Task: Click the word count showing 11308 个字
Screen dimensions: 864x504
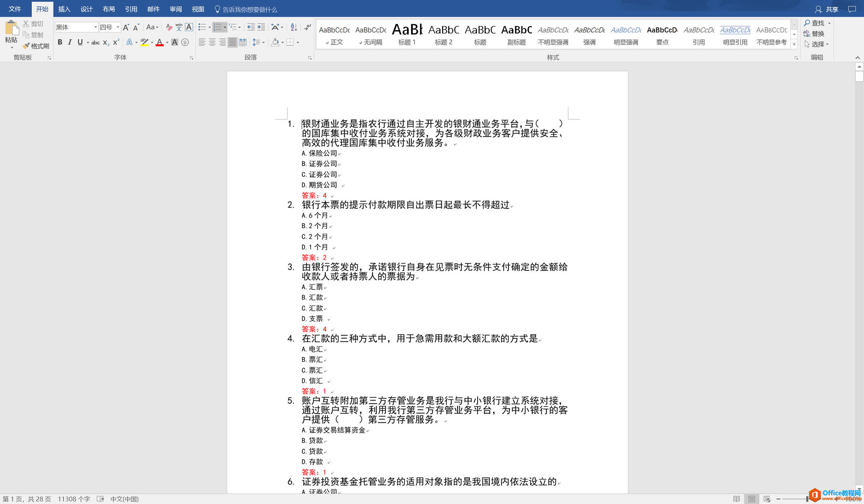Action: pyautogui.click(x=74, y=499)
